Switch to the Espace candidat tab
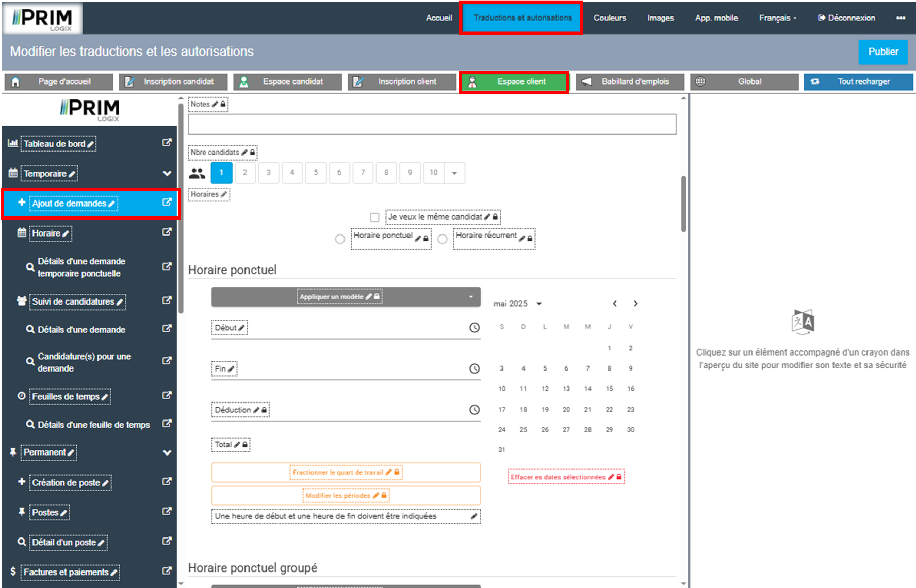916x588 pixels. tap(287, 81)
